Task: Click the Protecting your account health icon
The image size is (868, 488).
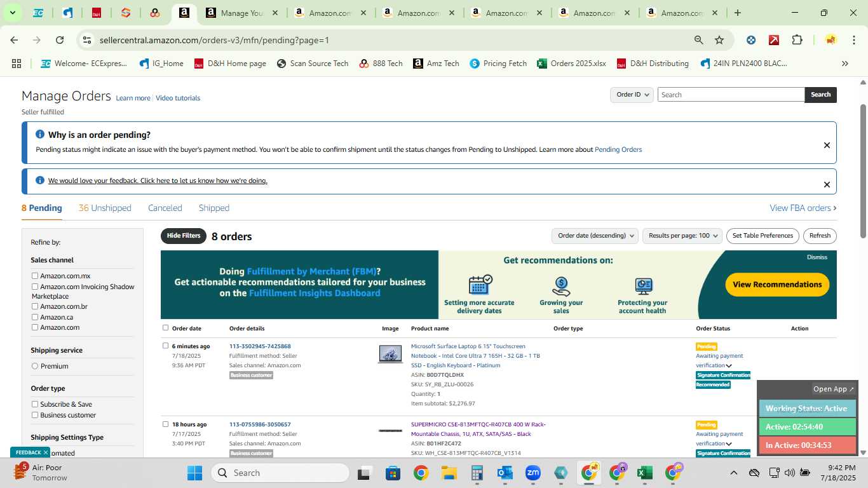Action: [x=643, y=286]
